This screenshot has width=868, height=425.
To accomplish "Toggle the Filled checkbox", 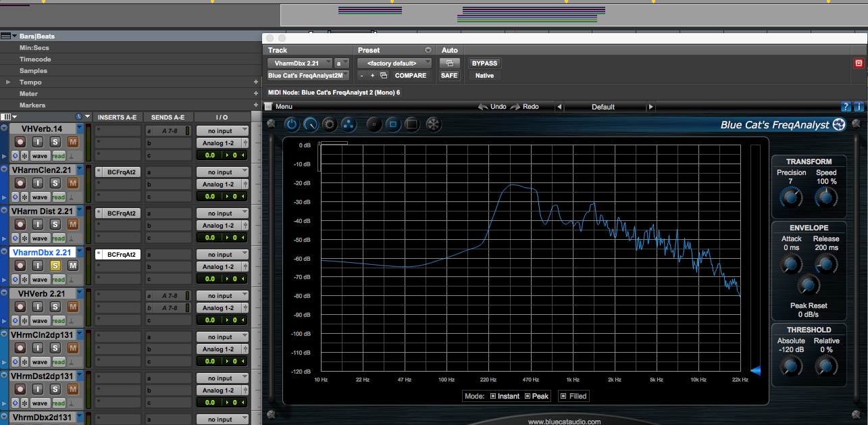I will pyautogui.click(x=563, y=396).
